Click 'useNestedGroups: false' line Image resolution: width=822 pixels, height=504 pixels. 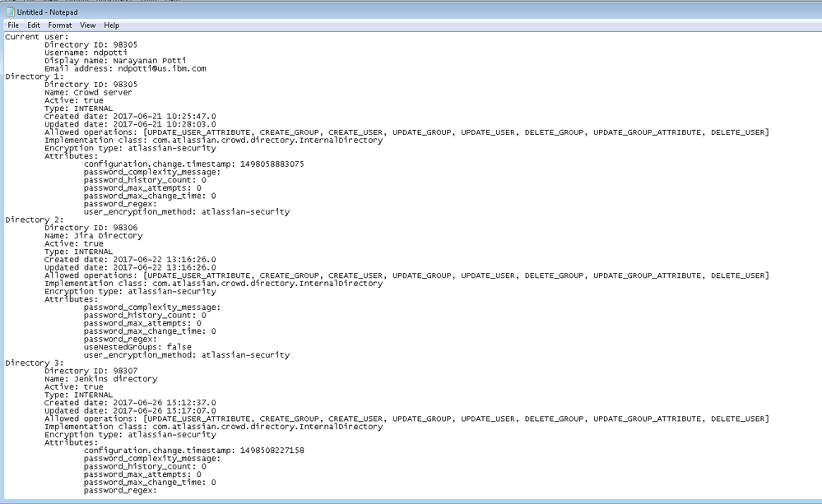point(137,347)
